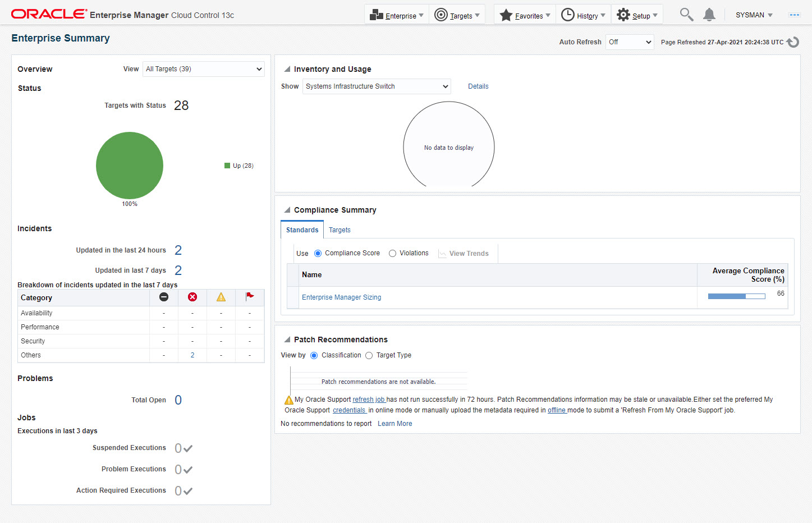
Task: Open the Systems Infrastructure Switch dropdown
Action: (x=377, y=86)
